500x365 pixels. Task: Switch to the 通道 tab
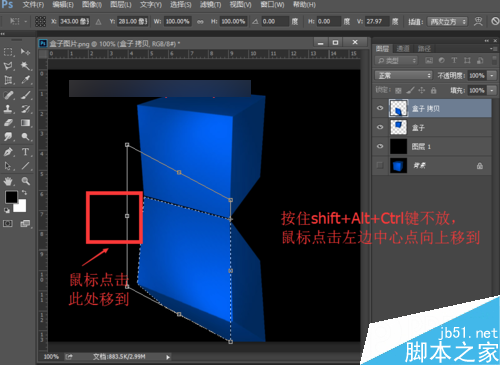[x=403, y=49]
